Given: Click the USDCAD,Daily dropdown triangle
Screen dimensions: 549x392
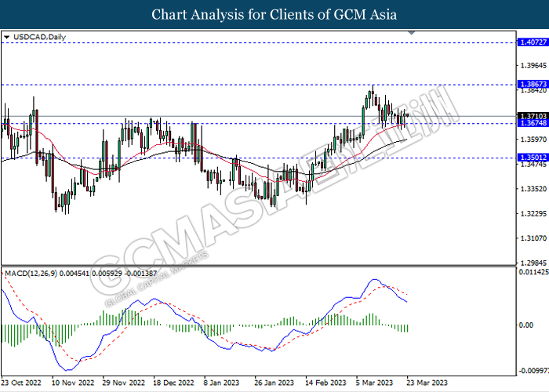Looking at the screenshot, I should pos(6,37).
